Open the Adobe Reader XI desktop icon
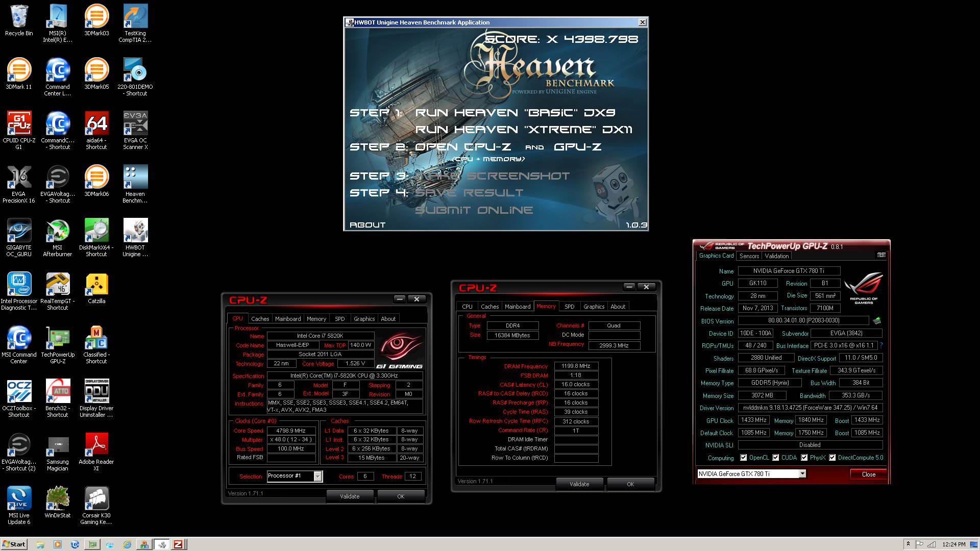The image size is (980, 551). 96,452
